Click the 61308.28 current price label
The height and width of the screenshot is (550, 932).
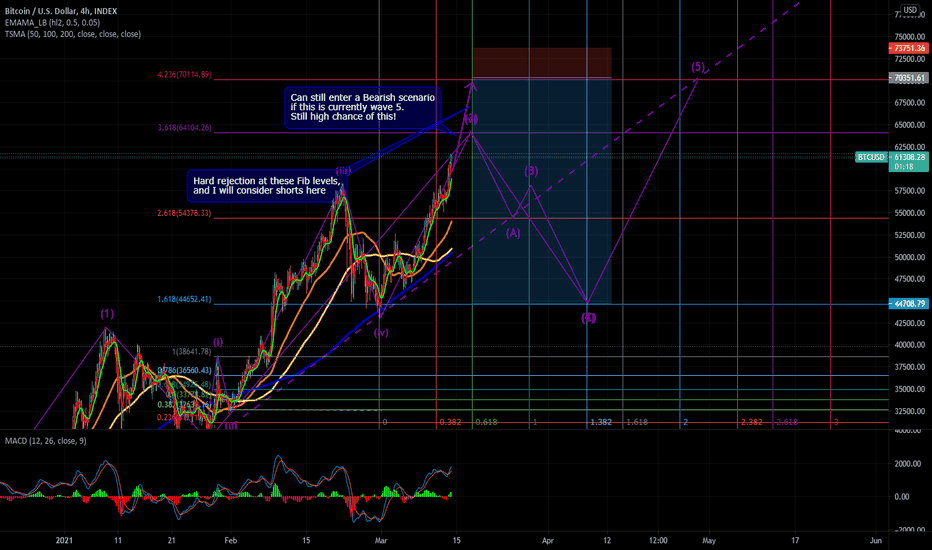coord(909,157)
